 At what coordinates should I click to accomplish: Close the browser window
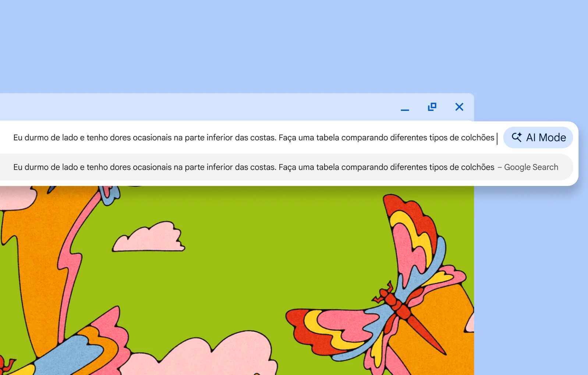(459, 107)
